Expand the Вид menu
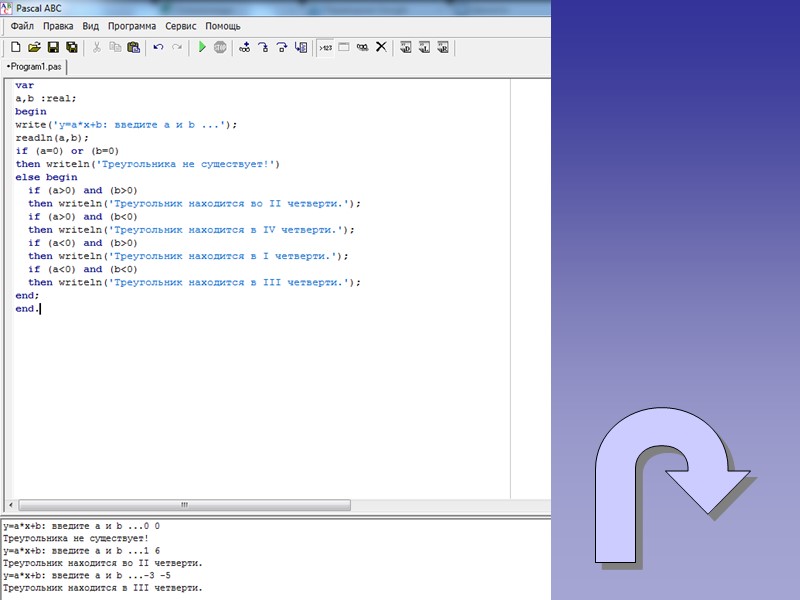The image size is (800, 600). [91, 26]
